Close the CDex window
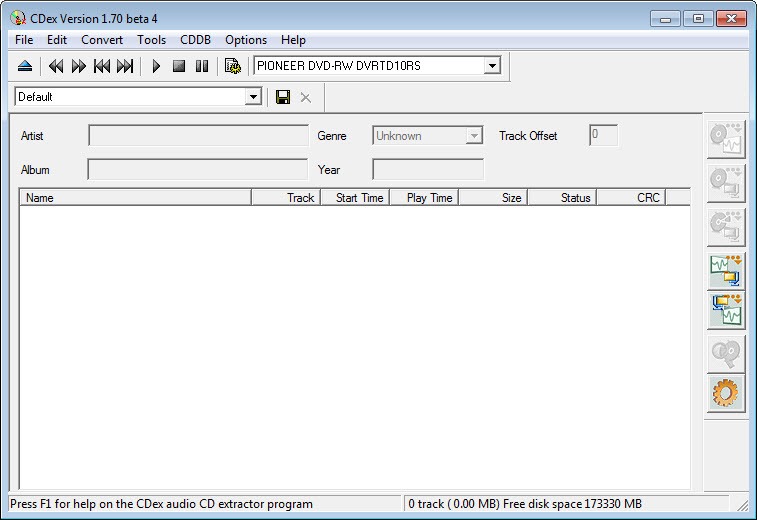The width and height of the screenshot is (757, 520). (x=731, y=19)
